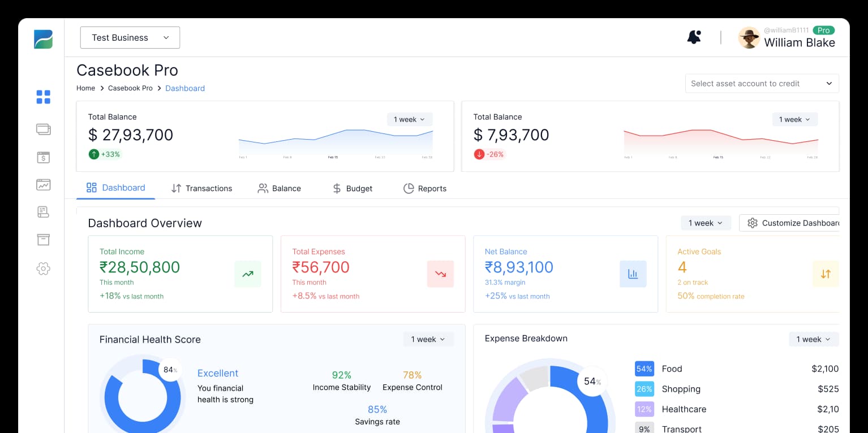The image size is (868, 433).
Task: Open the Settings gear in the sidebar
Action: 43,269
